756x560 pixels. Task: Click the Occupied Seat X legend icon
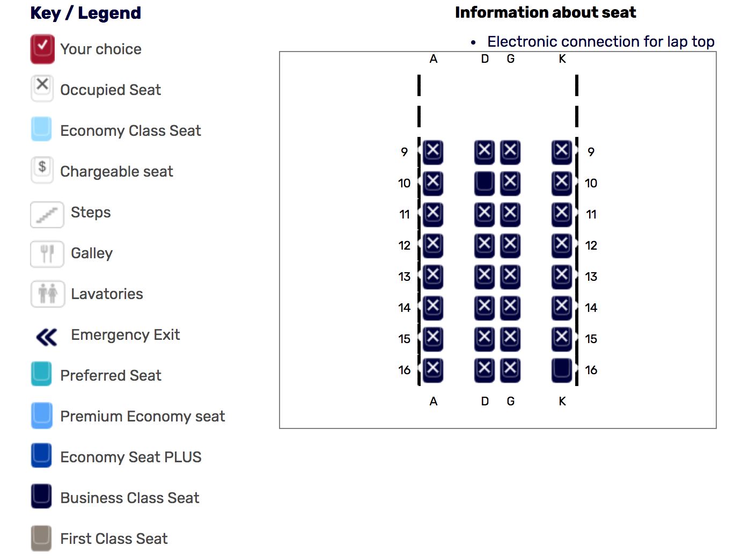point(42,88)
